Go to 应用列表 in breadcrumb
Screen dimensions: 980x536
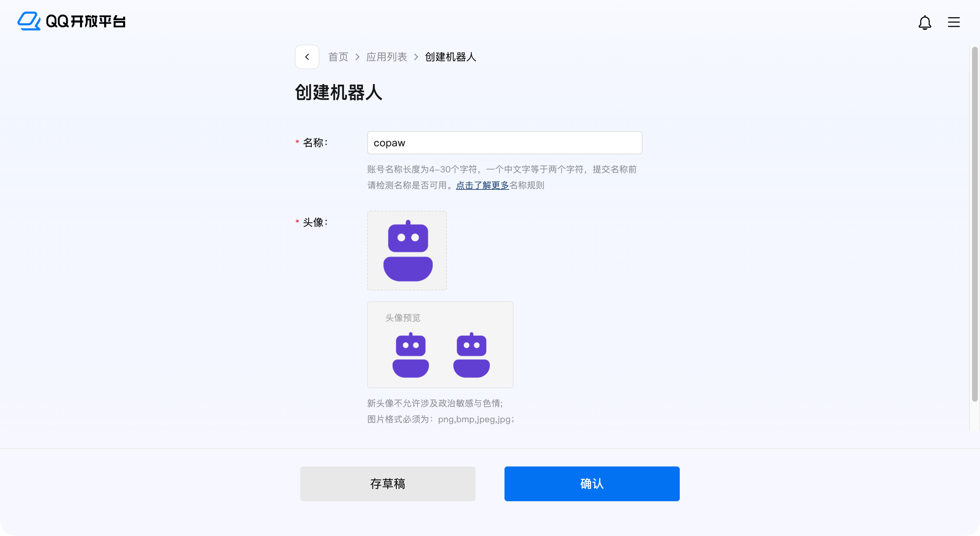(x=386, y=57)
